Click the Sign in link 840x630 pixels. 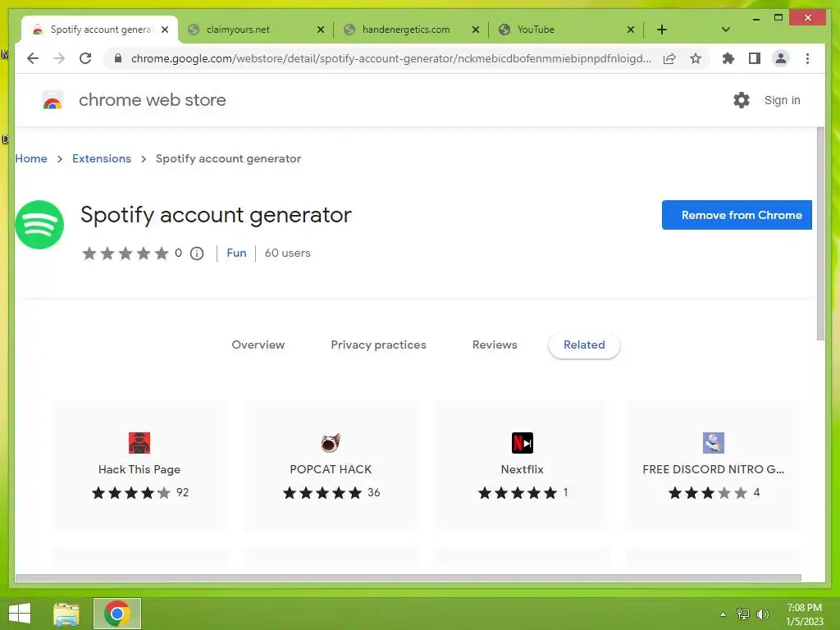(x=782, y=100)
